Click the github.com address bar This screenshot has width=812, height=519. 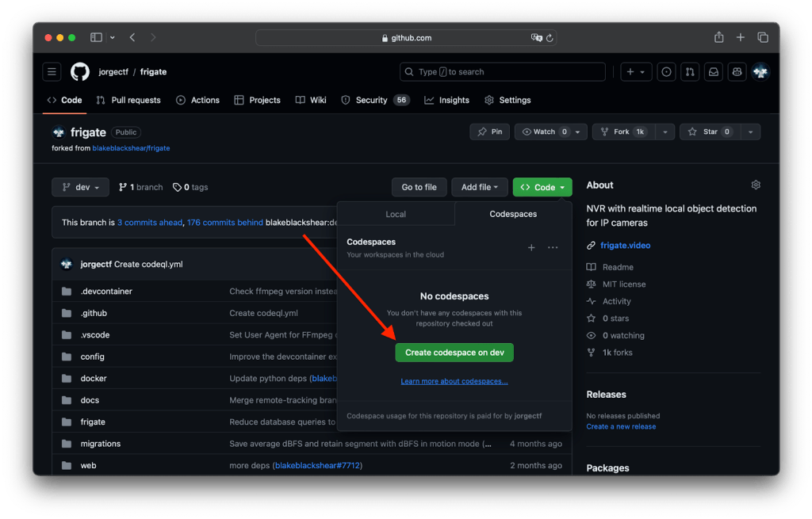tap(406, 38)
